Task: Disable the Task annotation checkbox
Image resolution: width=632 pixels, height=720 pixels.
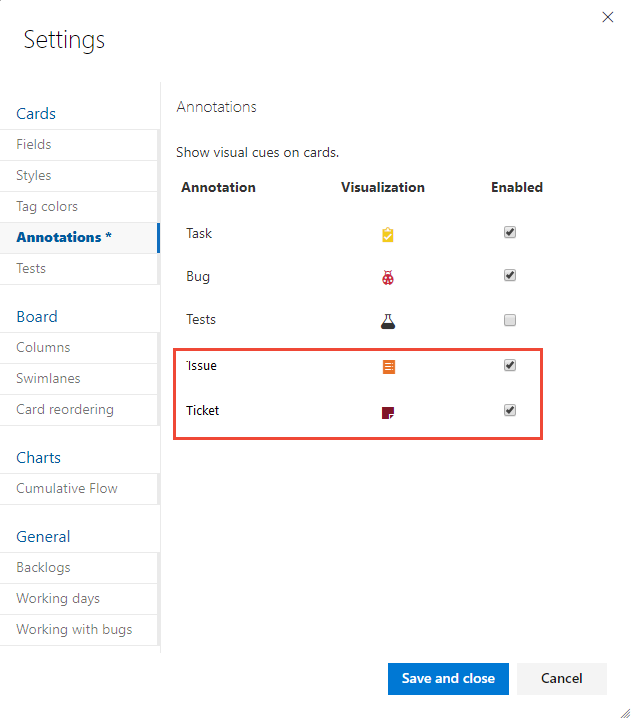Action: 510,232
